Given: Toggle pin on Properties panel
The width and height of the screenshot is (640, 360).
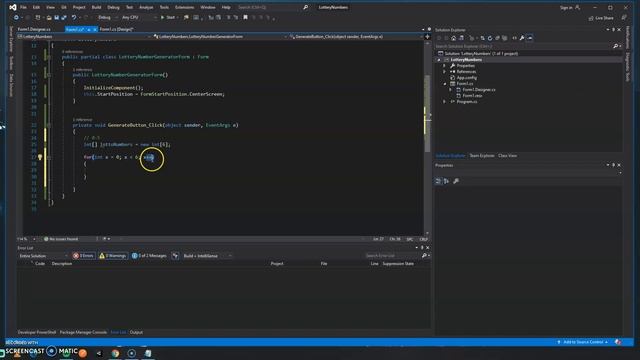Looking at the screenshot, I should coord(613,165).
